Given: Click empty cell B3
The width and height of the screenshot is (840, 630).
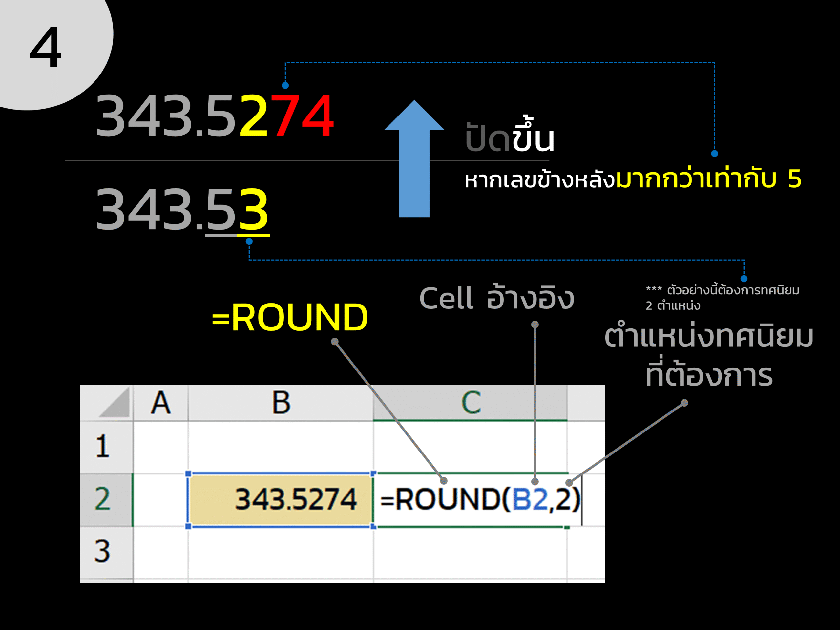Looking at the screenshot, I should point(281,553).
